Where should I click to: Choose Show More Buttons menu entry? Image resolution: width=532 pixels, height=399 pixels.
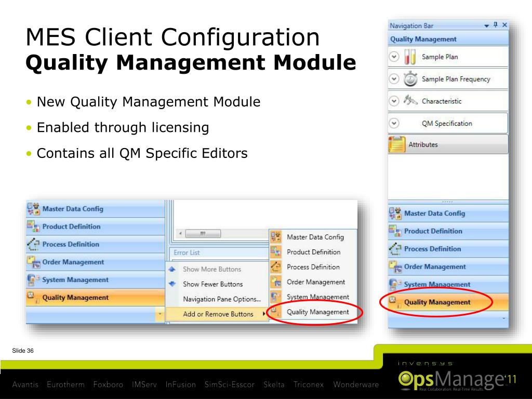coord(218,269)
